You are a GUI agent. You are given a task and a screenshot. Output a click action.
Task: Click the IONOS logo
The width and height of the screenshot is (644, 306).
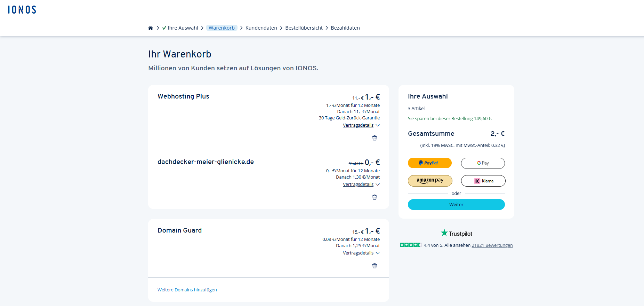coord(22,10)
